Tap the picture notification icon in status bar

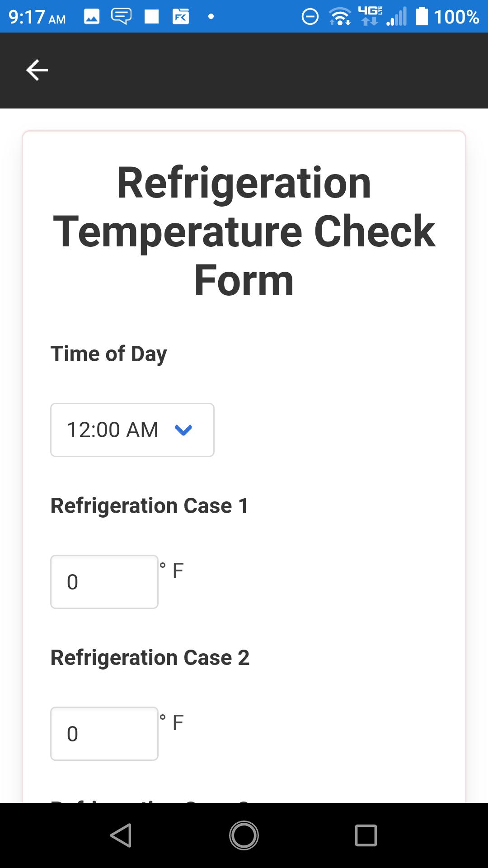(x=92, y=17)
